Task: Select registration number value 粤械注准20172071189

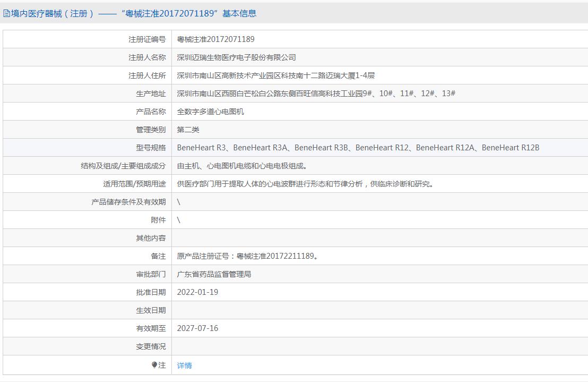Action: click(215, 39)
